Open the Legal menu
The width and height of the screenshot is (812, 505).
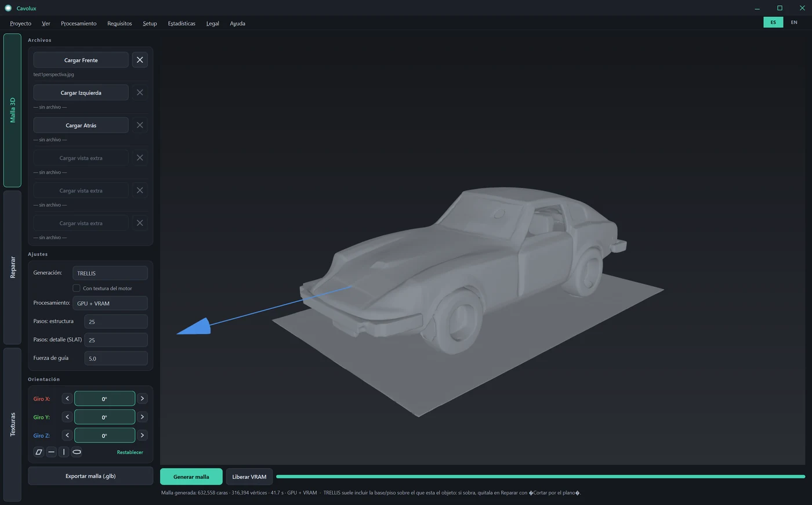(212, 23)
